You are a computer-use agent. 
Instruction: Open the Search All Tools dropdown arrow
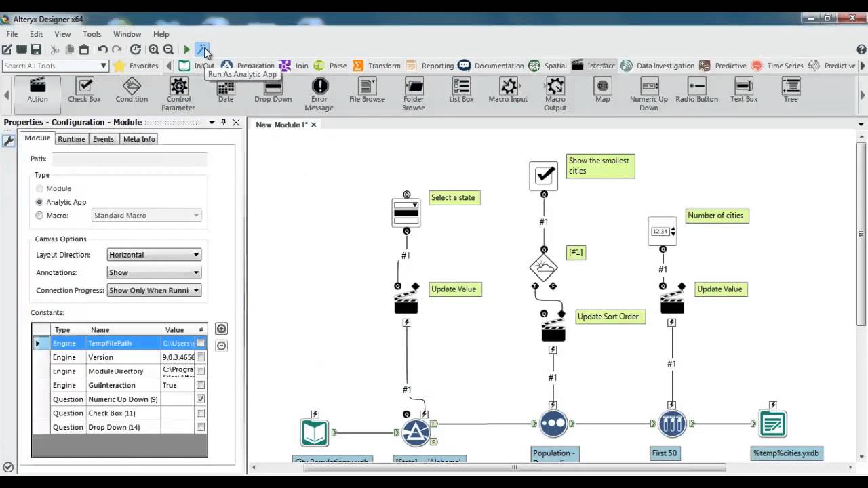[104, 66]
